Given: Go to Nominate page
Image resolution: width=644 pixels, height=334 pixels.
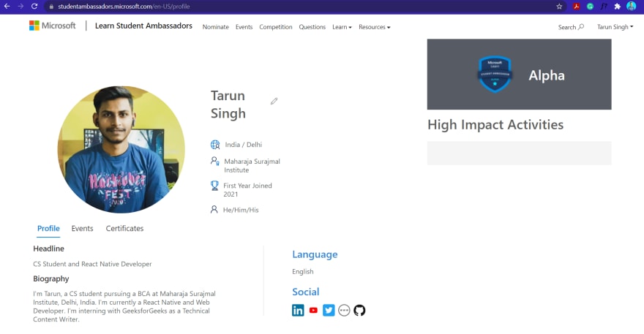Looking at the screenshot, I should [x=215, y=26].
